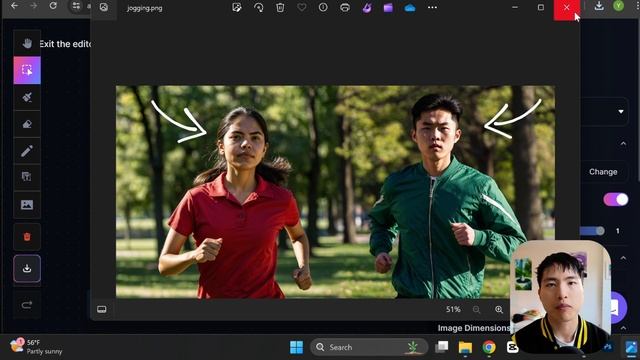Screen dimensions: 640x360
Task: Click the 51% zoom level value
Action: 453,309
